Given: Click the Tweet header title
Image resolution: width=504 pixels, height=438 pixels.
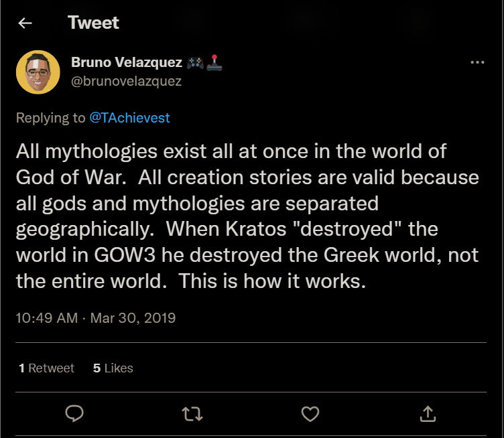Looking at the screenshot, I should click(x=93, y=23).
